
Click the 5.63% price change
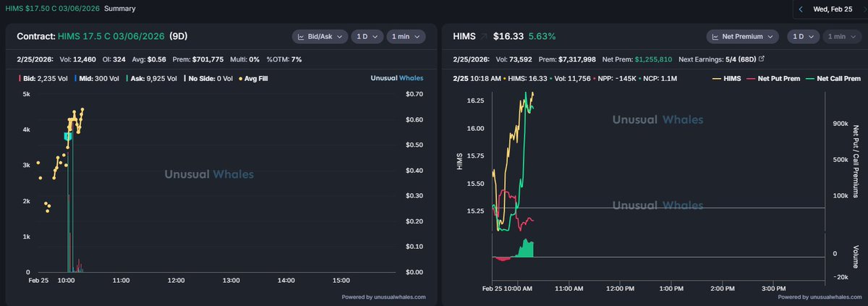542,35
